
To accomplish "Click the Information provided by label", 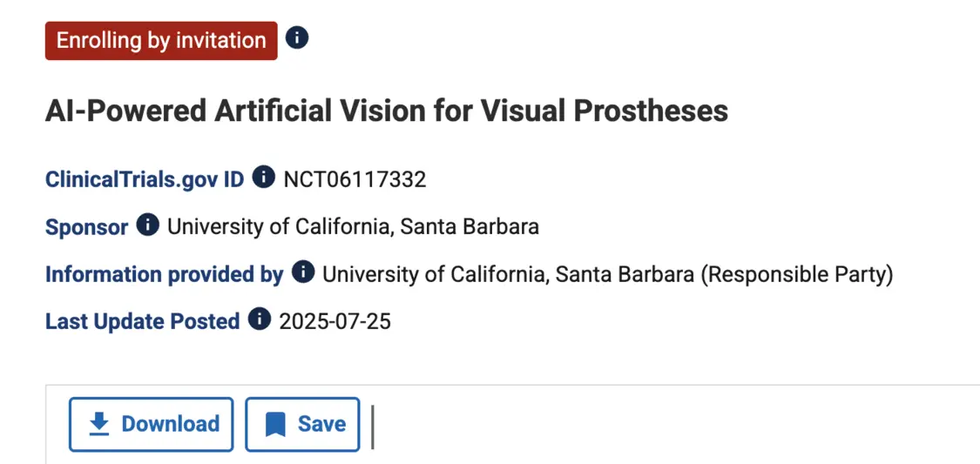I will coord(164,274).
